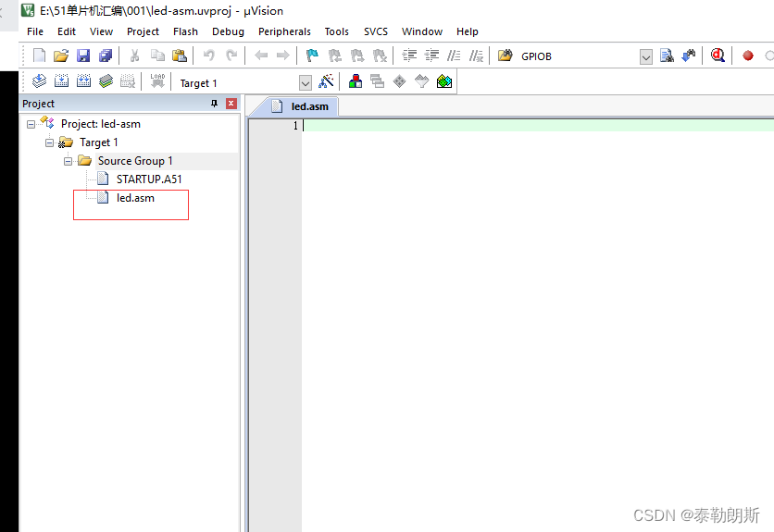Click line number 1 in the gutter

[295, 125]
